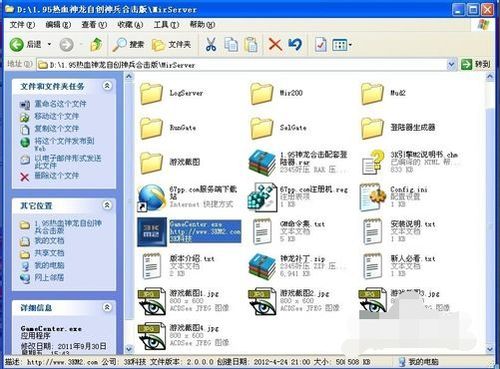The width and height of the screenshot is (500, 369).
Task: Collapse the File and Folder Tasks panel
Action: pyautogui.click(x=107, y=86)
